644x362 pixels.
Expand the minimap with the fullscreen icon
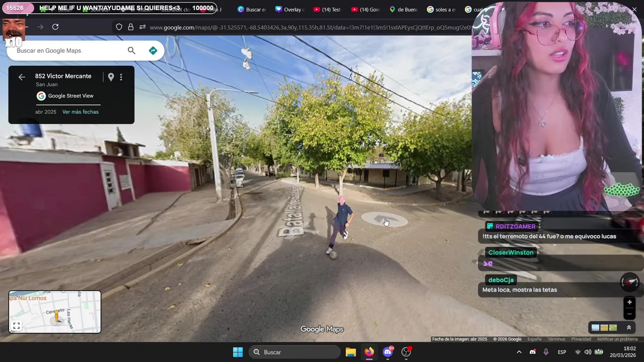[x=16, y=326]
